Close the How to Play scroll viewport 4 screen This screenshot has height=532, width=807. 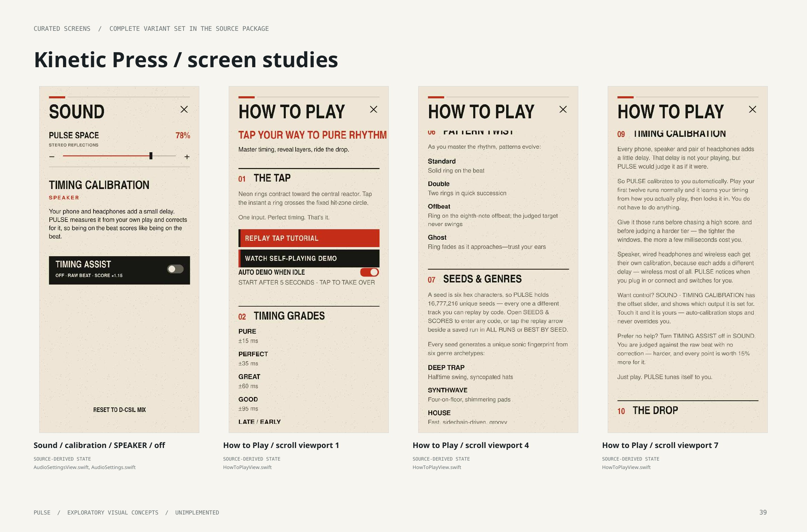[x=563, y=110]
